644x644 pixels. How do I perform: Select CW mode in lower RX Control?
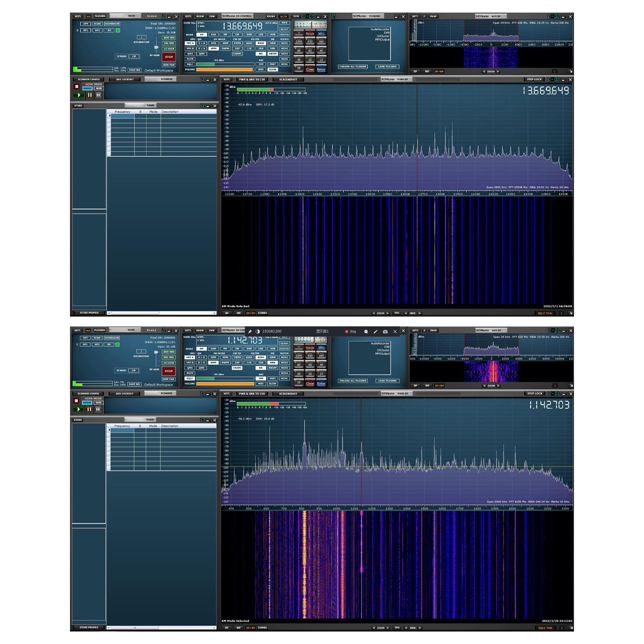[x=237, y=349]
